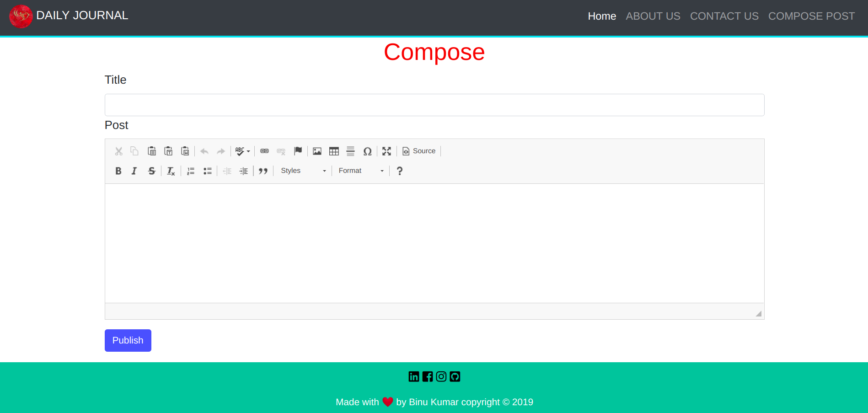
Task: Open the spell checker dropdown
Action: (x=242, y=151)
